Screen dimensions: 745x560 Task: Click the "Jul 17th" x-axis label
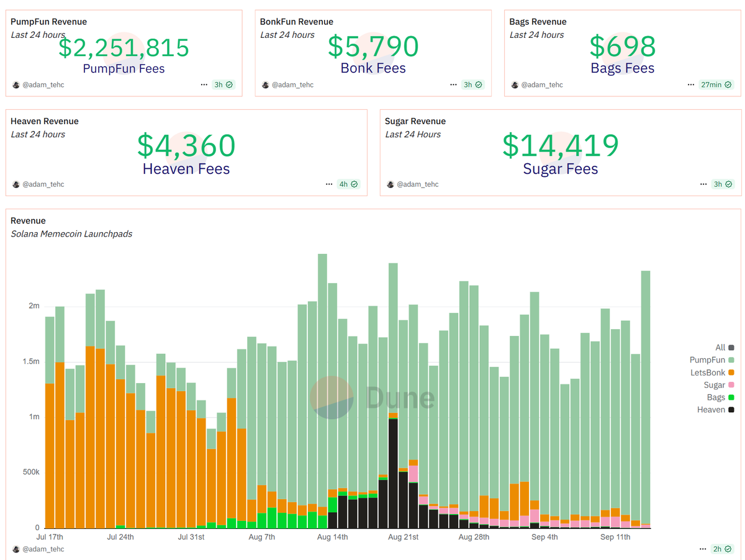click(x=50, y=537)
